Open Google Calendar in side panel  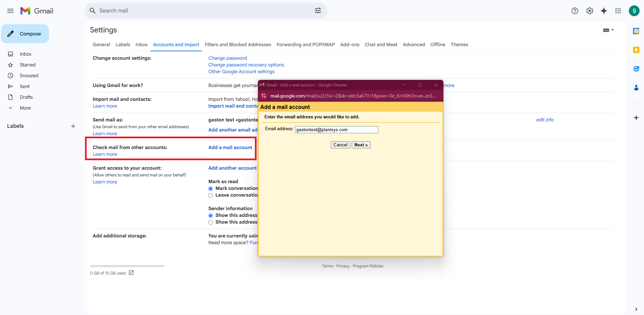[x=636, y=31]
